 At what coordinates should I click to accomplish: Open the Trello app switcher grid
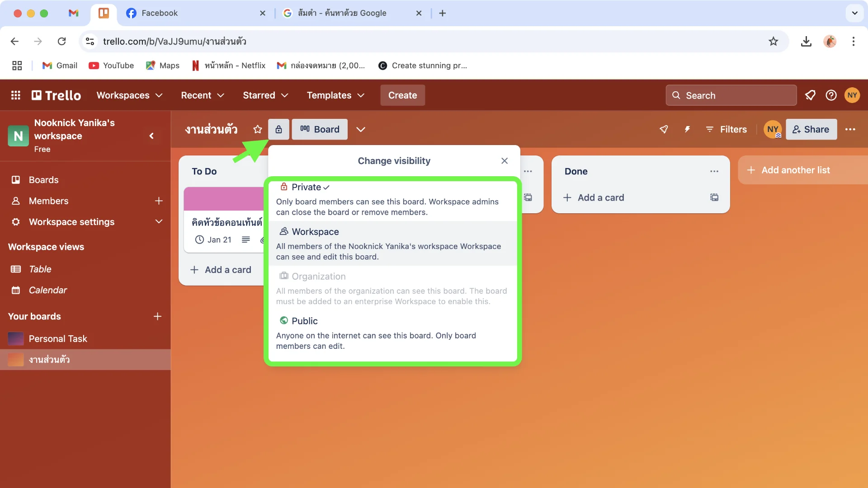[x=16, y=95]
